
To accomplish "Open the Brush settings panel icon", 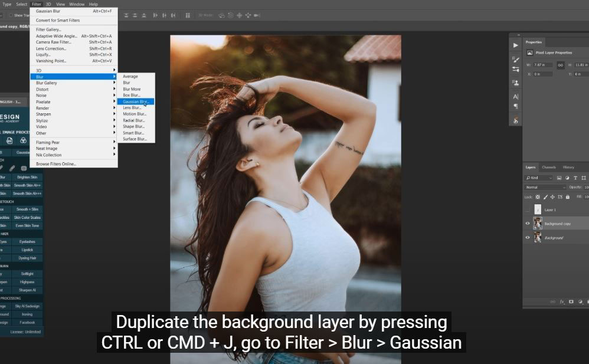I will (x=515, y=58).
